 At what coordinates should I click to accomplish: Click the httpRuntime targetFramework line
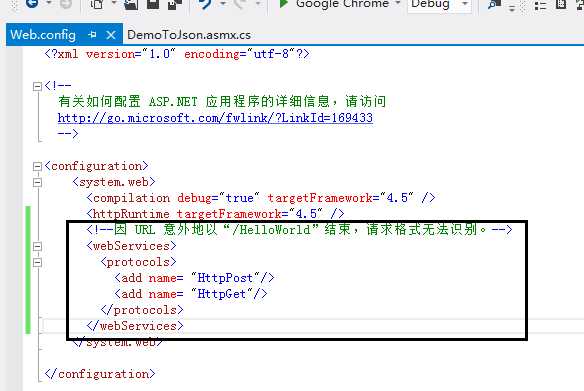pos(215,214)
